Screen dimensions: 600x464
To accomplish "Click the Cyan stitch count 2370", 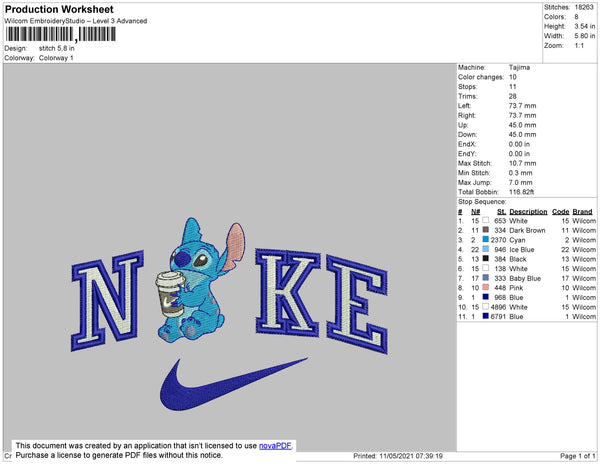I will click(x=498, y=240).
